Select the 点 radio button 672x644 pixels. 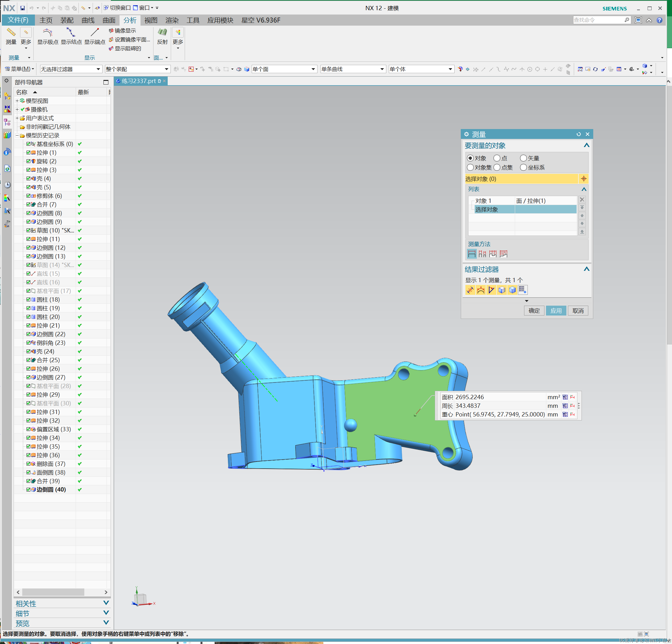click(x=497, y=158)
